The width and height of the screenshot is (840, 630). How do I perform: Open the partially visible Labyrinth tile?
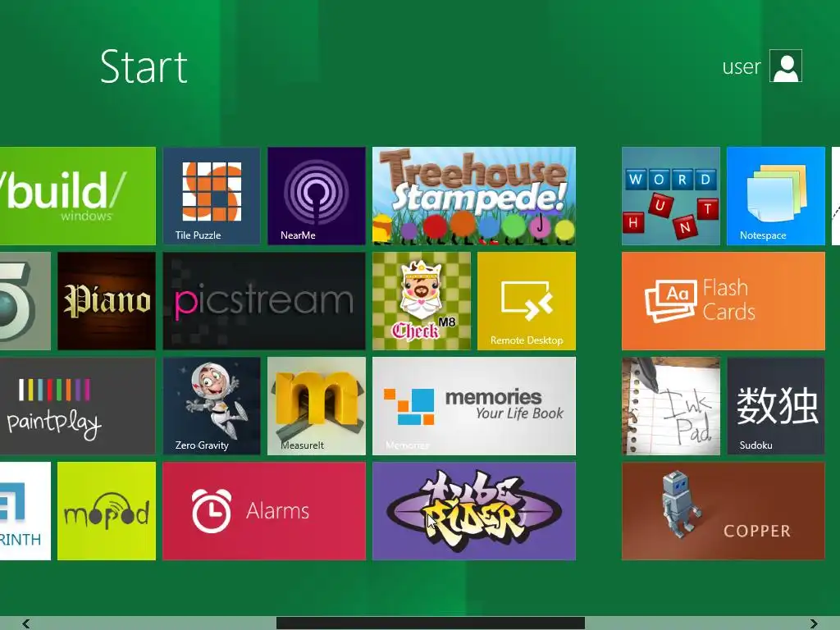(x=25, y=511)
